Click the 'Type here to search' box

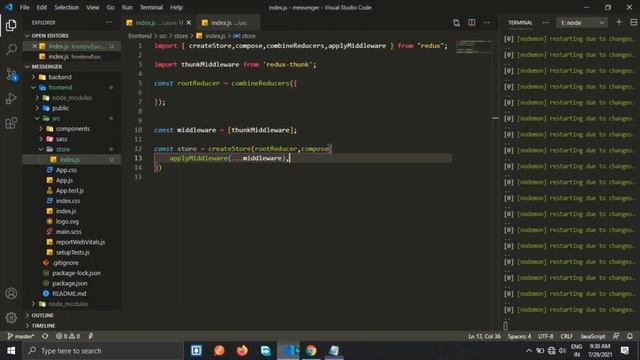[103, 351]
